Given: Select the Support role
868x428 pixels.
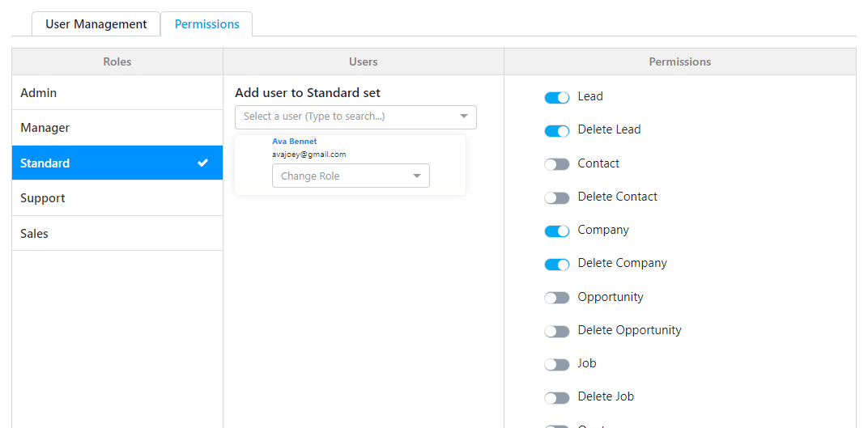Looking at the screenshot, I should pyautogui.click(x=117, y=198).
